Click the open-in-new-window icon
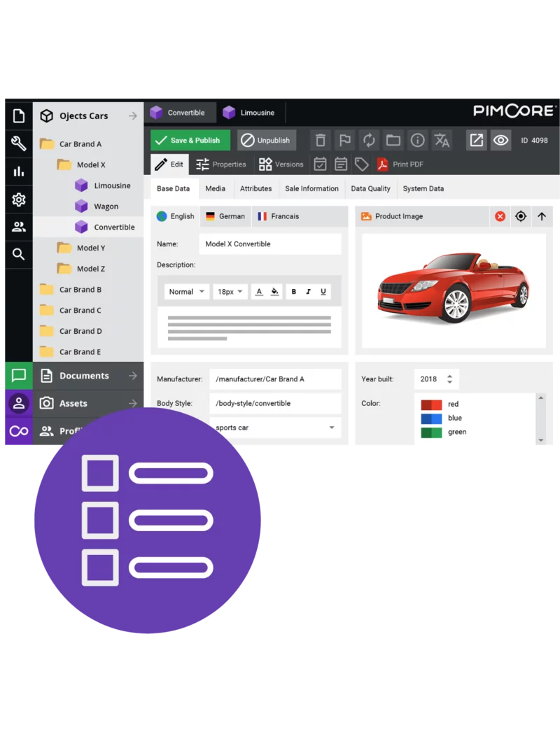The image size is (560, 746). click(476, 140)
